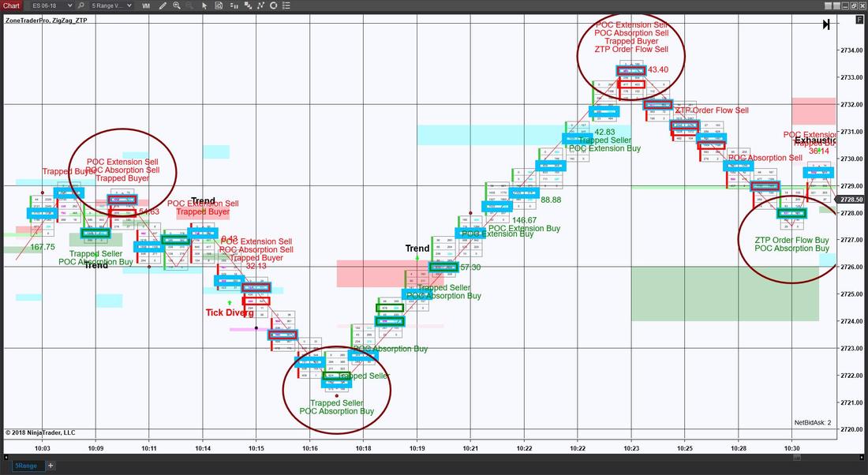Open the strategies circular icon
Screen dimensions: 868x475
(273, 6)
